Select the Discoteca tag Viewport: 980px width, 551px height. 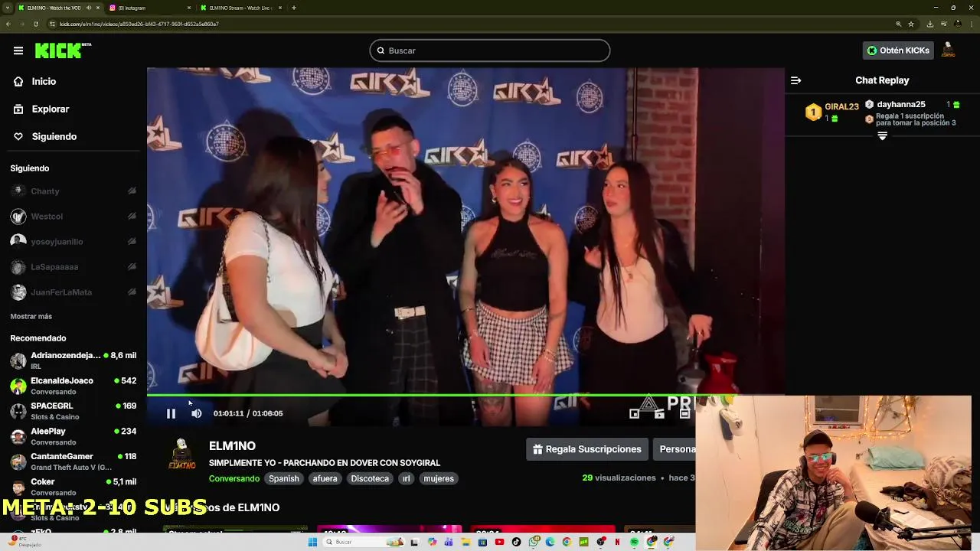[370, 478]
